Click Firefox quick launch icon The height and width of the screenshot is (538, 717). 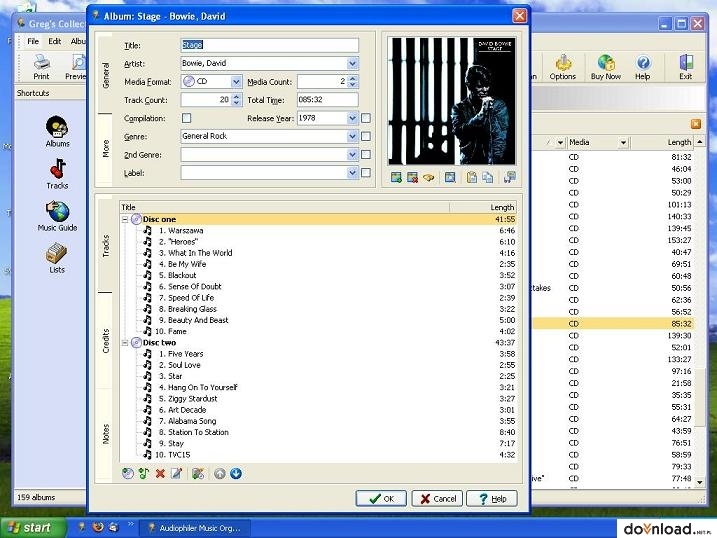97,527
